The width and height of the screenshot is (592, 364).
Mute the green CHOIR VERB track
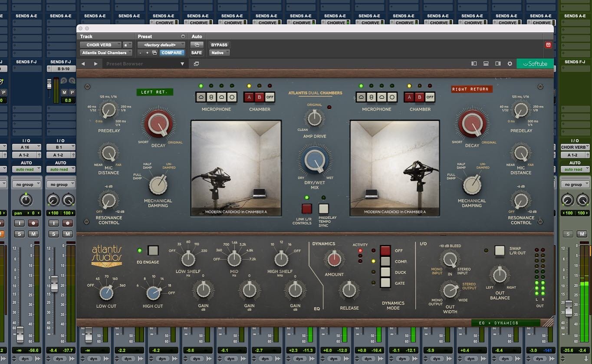(582, 234)
